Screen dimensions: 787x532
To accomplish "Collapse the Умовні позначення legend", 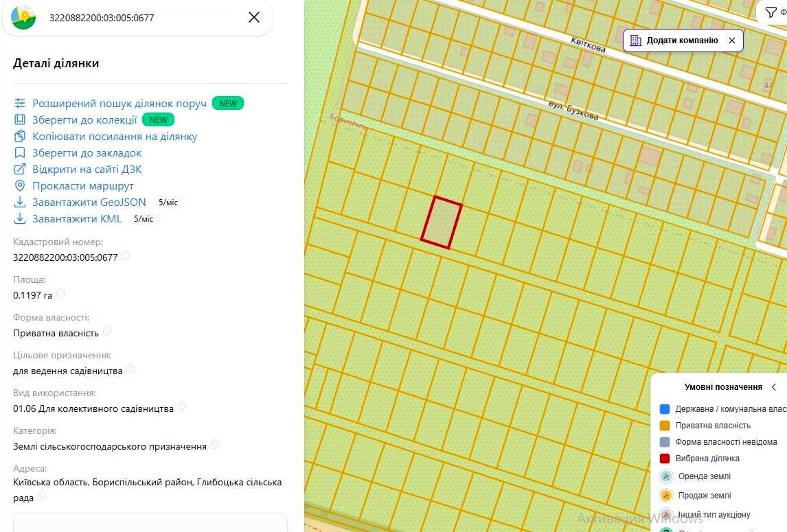I will 774,387.
